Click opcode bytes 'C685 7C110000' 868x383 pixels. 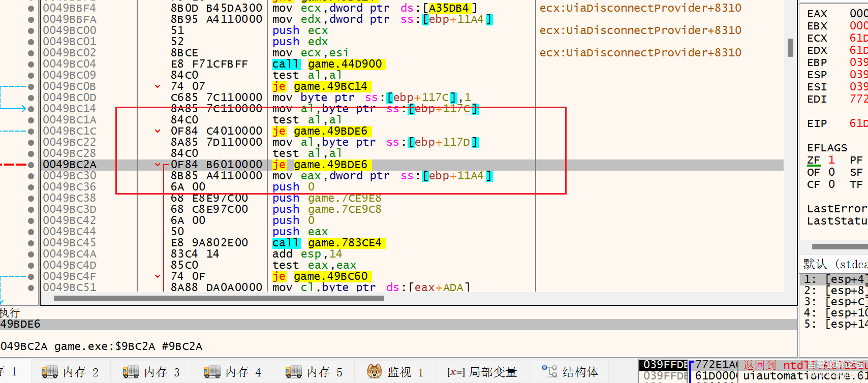pyautogui.click(x=216, y=98)
